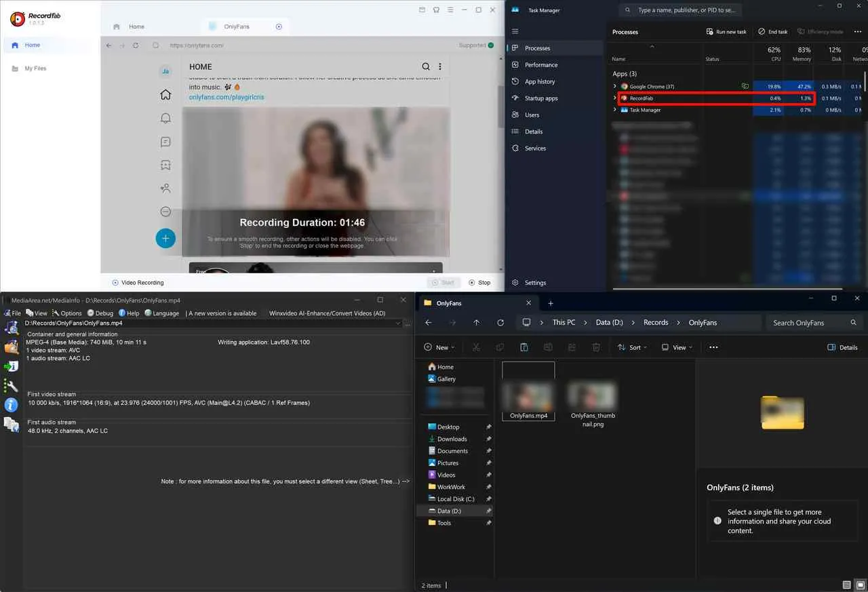868x592 pixels.
Task: Open the Sort dropdown in File Explorer
Action: click(632, 347)
